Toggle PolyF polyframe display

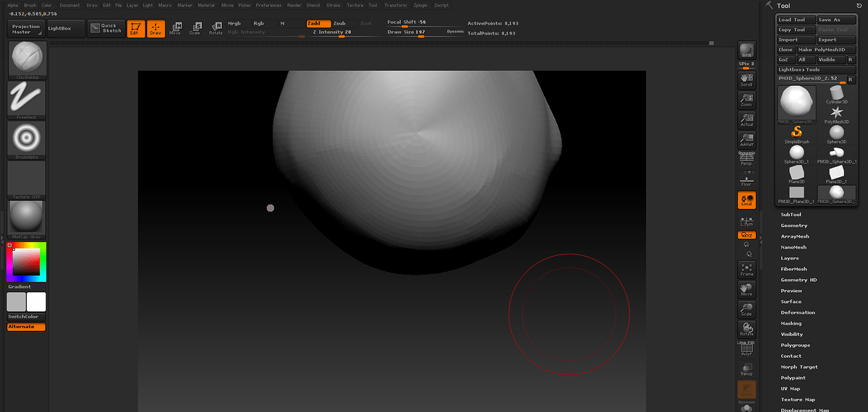(746, 349)
